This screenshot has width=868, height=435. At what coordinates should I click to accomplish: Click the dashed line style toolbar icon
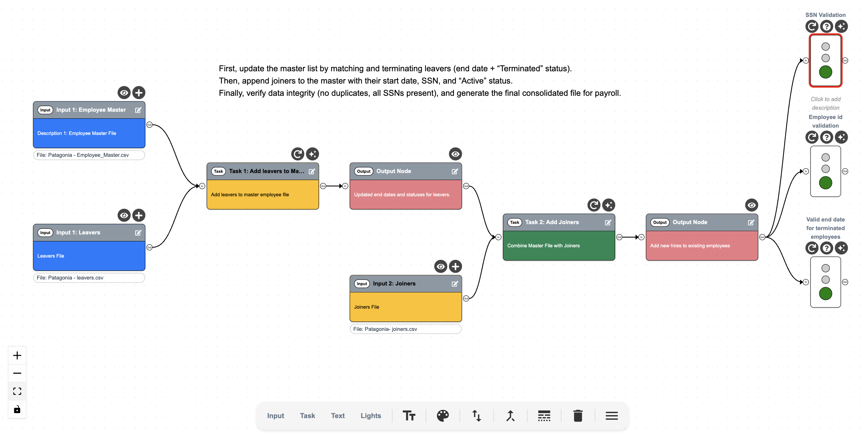pos(544,415)
